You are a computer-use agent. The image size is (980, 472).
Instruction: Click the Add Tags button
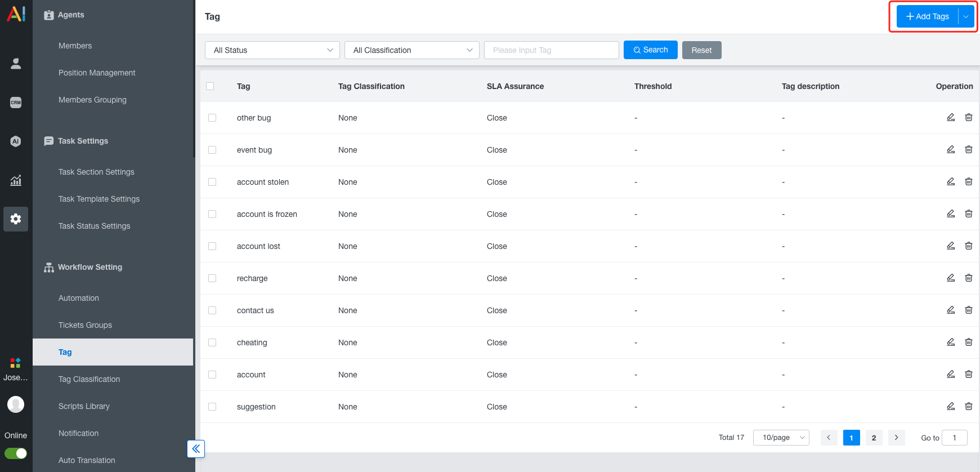[927, 16]
